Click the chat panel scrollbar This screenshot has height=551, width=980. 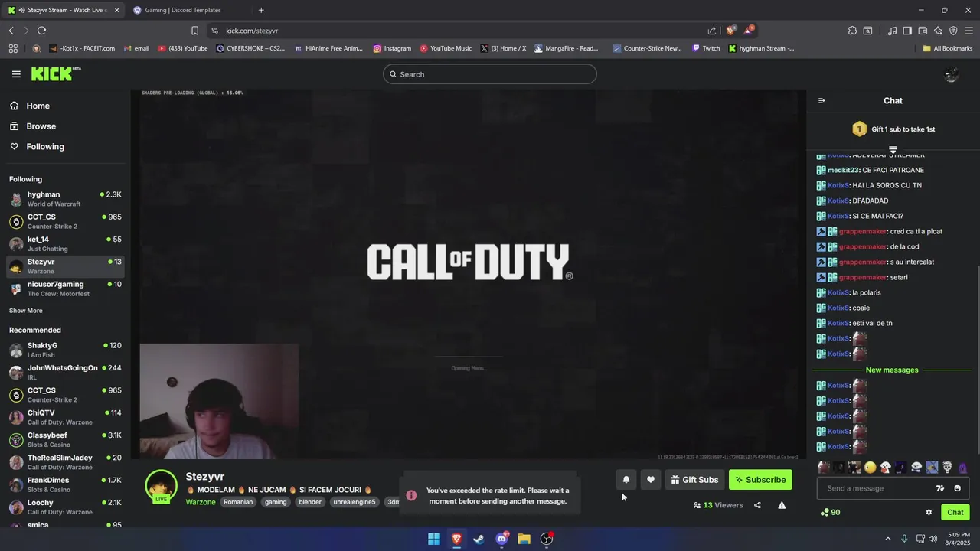pos(977,360)
